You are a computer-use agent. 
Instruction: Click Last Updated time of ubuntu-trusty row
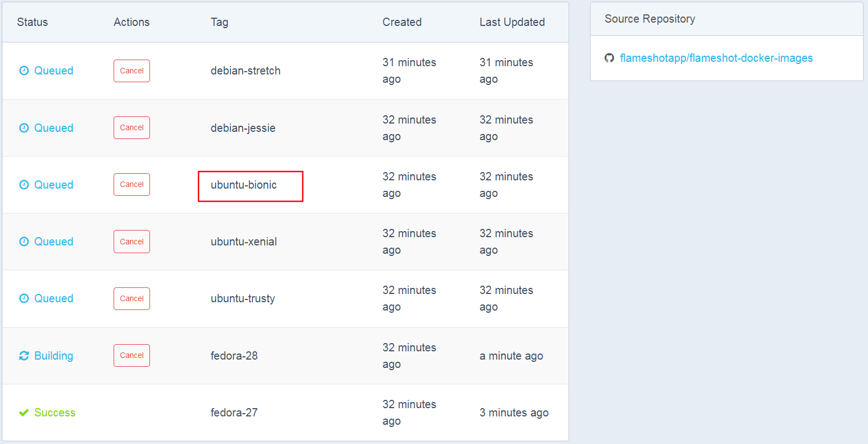pos(506,298)
